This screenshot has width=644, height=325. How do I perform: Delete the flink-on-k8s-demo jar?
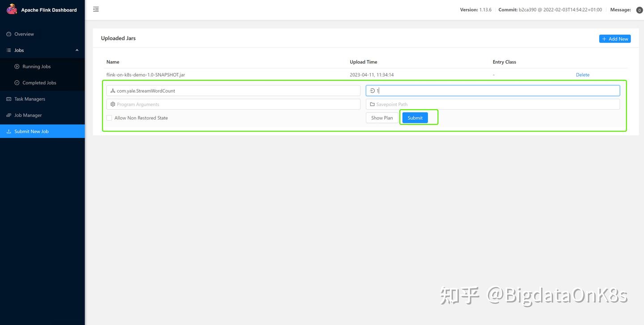pyautogui.click(x=583, y=74)
